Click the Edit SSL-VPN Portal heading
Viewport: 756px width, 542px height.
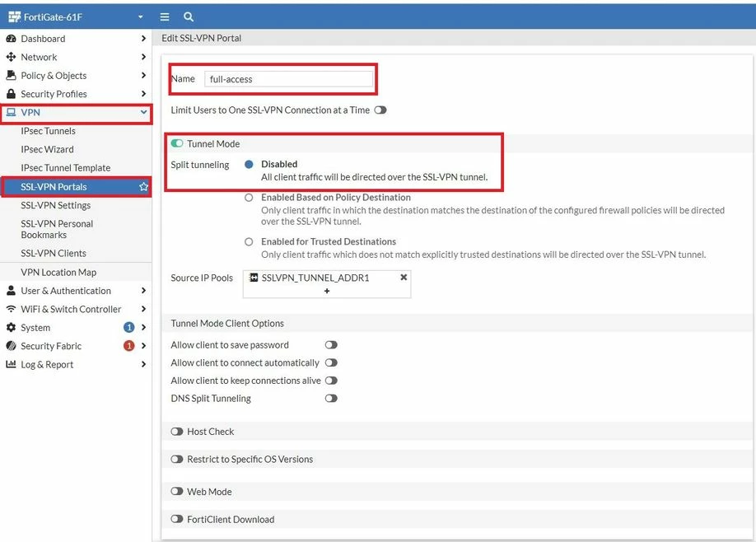(x=201, y=38)
